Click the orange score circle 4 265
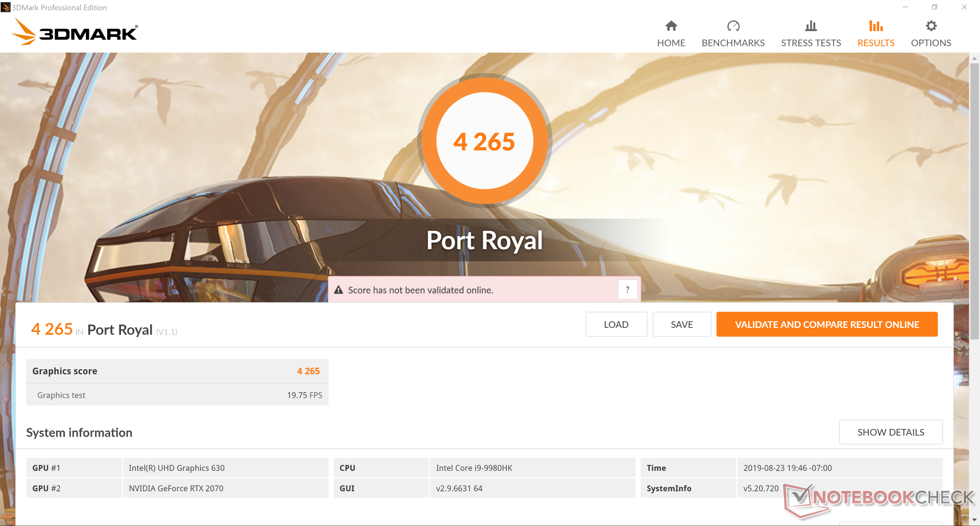Viewport: 980px width, 526px height. click(x=484, y=141)
